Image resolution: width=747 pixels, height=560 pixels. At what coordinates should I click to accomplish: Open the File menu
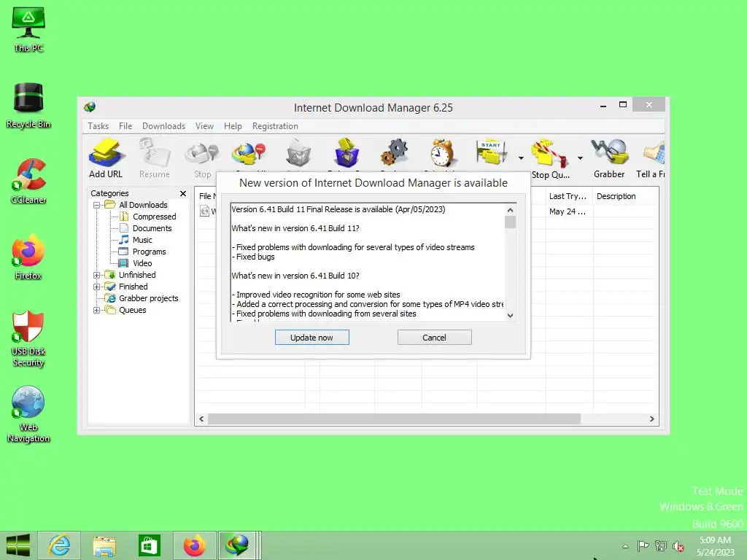point(125,126)
